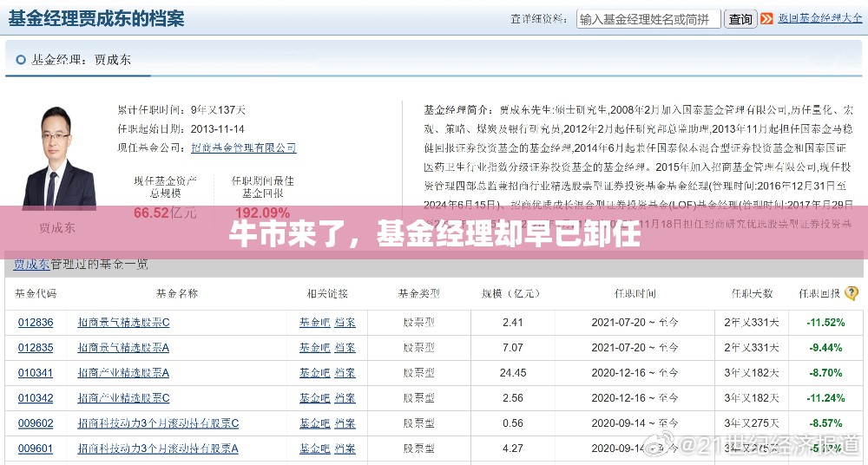
Task: Click 档案 link in the 009602 row
Action: 345,423
